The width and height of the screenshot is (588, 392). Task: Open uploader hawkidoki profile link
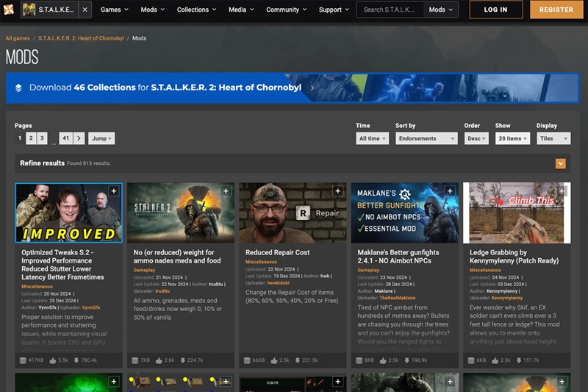tap(279, 283)
